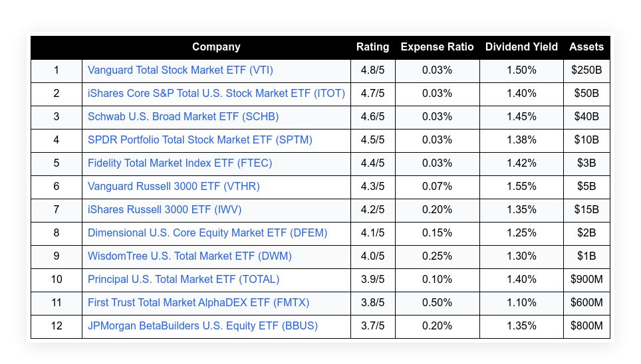The height and width of the screenshot is (364, 641).
Task: Select SPDR Portfolio Total Stock Market ETF link
Action: coord(199,139)
